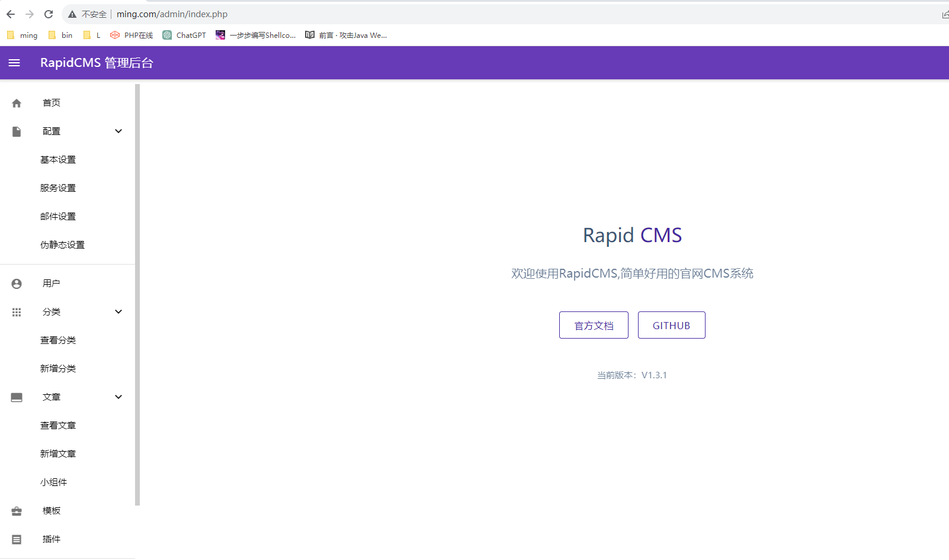Select 查看文章 in the sidebar

[x=58, y=426]
